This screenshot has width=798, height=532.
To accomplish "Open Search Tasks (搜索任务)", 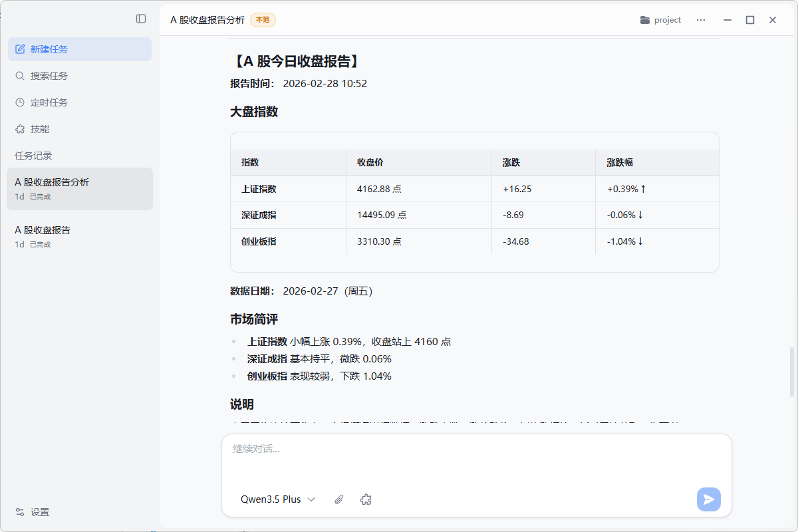I will click(49, 76).
